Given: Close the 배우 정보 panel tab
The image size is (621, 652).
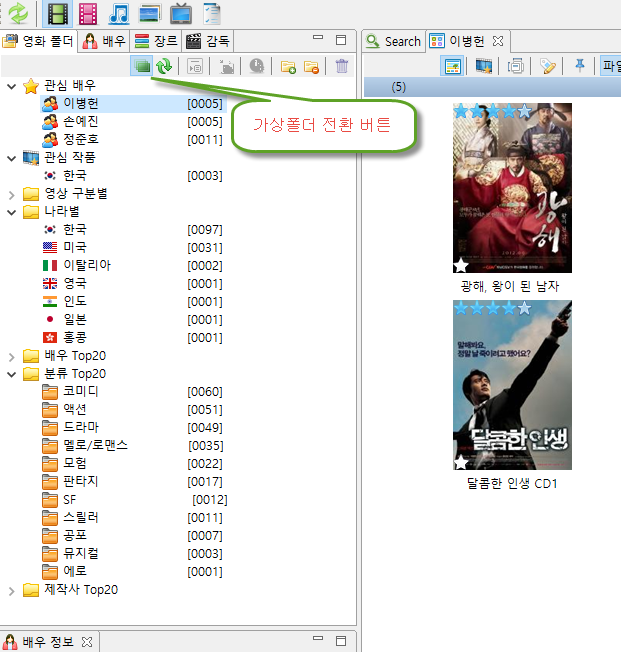Looking at the screenshot, I should coord(87,642).
